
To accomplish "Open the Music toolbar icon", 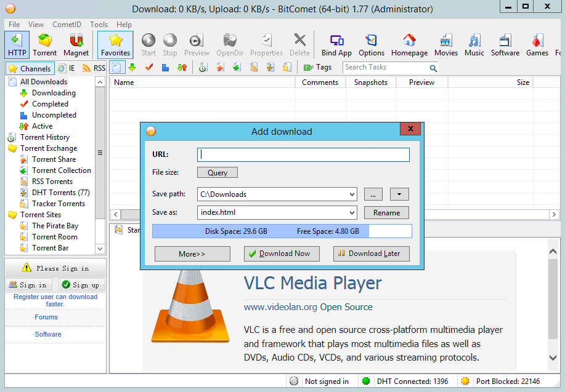I will tap(474, 45).
